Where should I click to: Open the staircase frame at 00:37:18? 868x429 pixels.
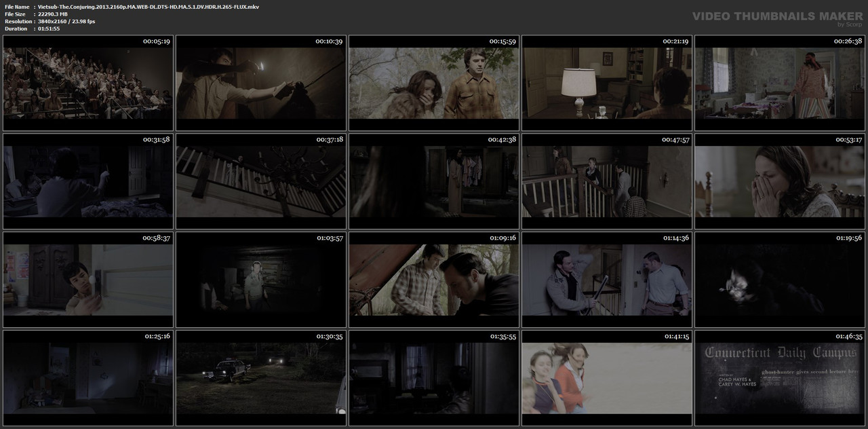coord(261,181)
